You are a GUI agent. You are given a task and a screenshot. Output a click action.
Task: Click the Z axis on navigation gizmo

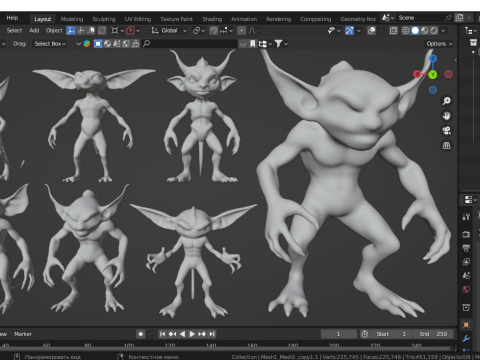click(x=433, y=58)
